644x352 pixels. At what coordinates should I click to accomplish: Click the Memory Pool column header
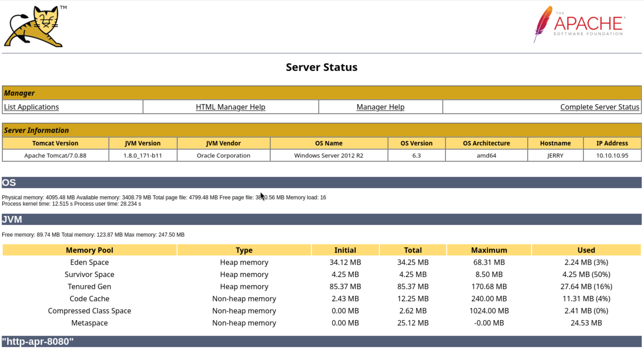click(89, 250)
